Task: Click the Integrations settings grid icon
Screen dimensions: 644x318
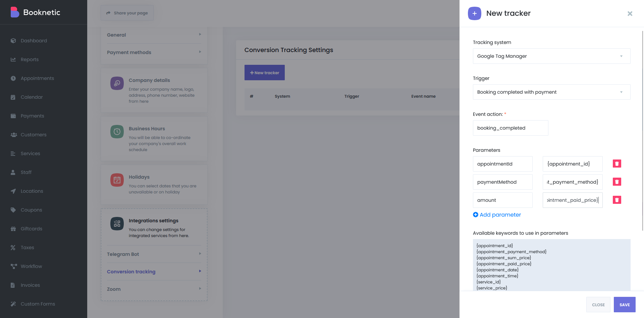Action: tap(117, 223)
